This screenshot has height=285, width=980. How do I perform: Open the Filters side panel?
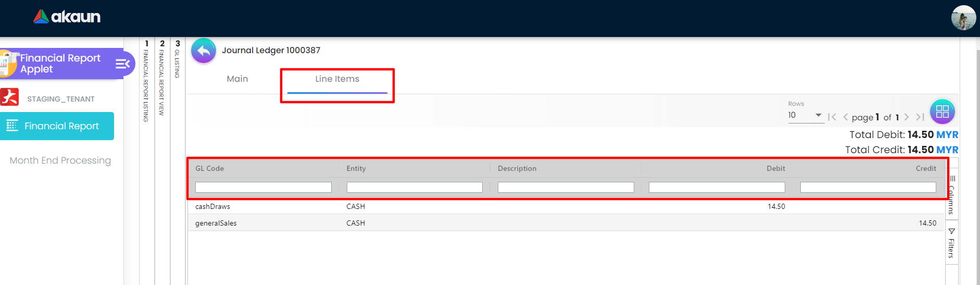pyautogui.click(x=951, y=243)
